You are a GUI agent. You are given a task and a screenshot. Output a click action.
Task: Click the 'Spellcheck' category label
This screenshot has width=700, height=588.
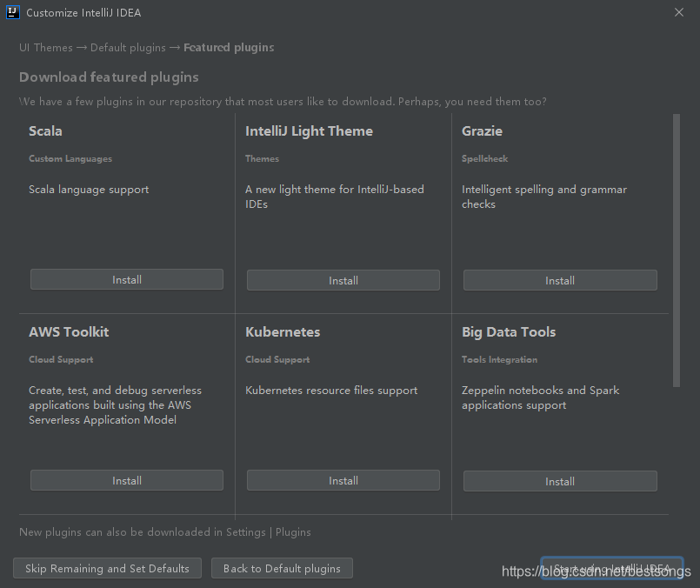[x=485, y=158]
